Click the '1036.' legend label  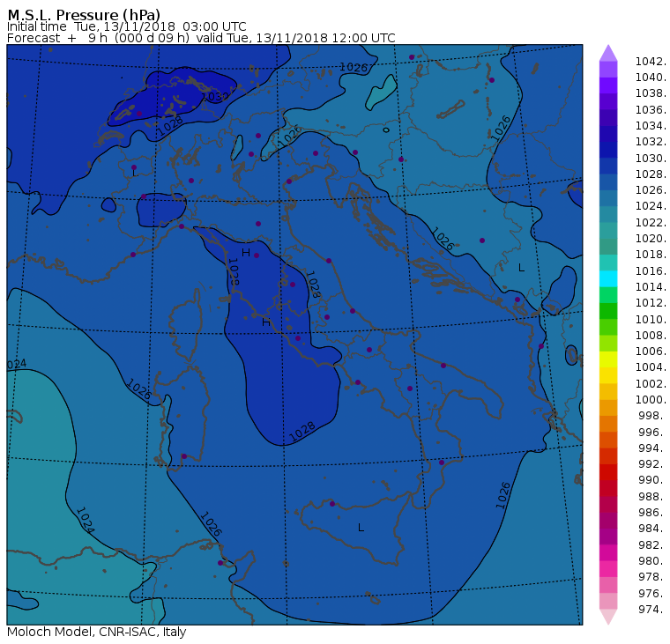pyautogui.click(x=651, y=110)
